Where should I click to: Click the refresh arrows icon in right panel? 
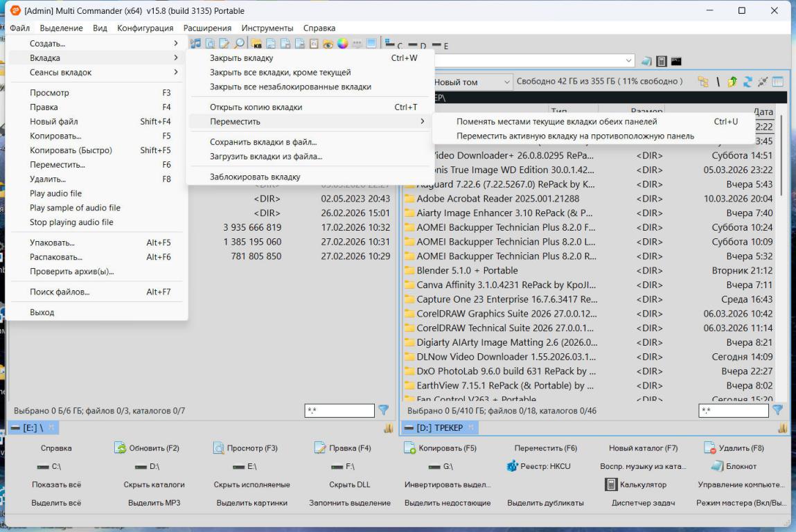tap(748, 82)
